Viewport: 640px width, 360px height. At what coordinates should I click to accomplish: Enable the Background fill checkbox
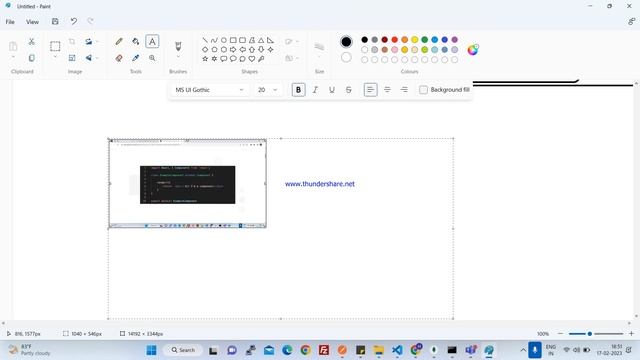[423, 90]
